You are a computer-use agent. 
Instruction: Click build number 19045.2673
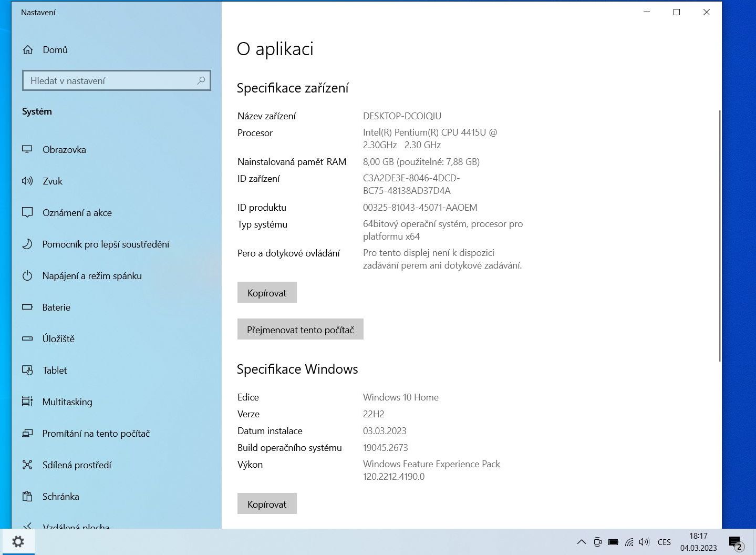point(386,447)
